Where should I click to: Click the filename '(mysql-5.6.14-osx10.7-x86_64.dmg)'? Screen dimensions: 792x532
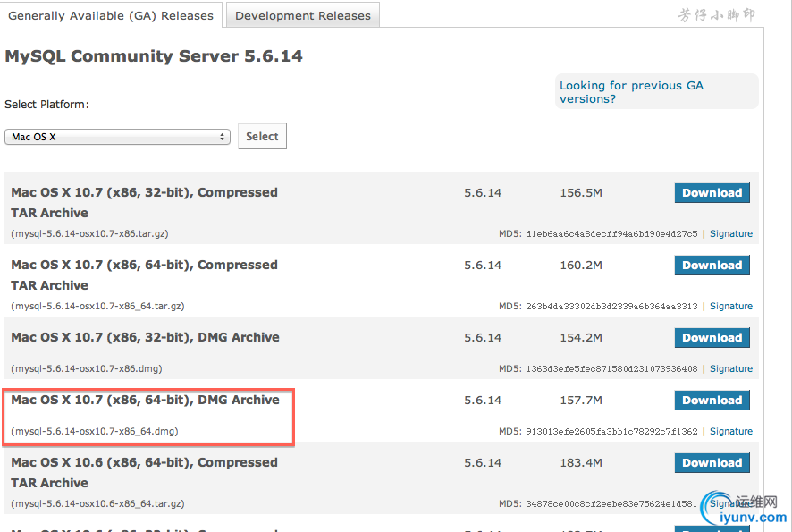(95, 432)
